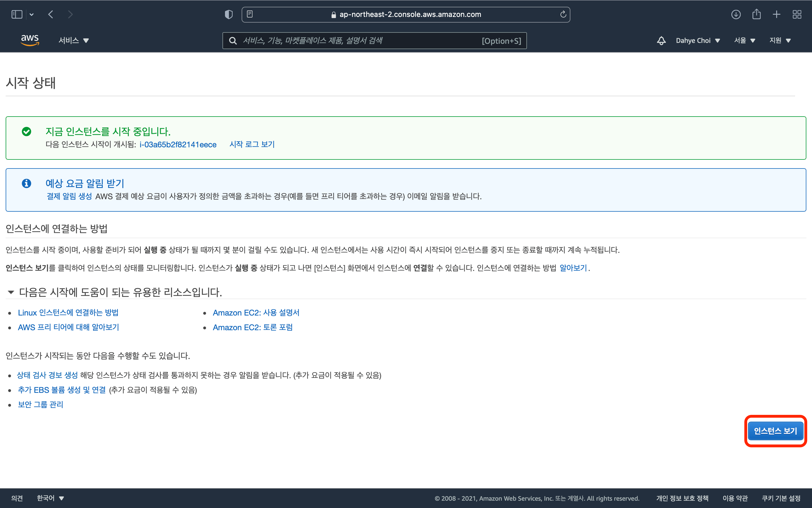This screenshot has height=508, width=812.
Task: Open the notifications bell icon
Action: [661, 41]
